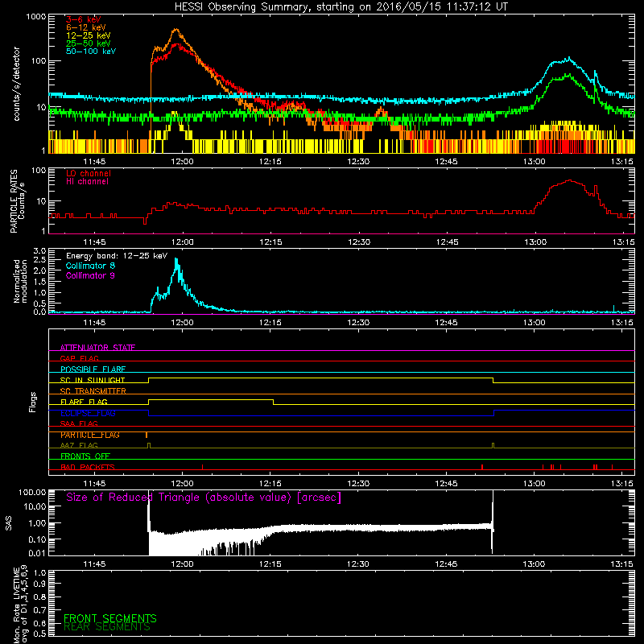Select the 25-50 keV legend entry
This screenshot has width=644, height=644.
[89, 43]
